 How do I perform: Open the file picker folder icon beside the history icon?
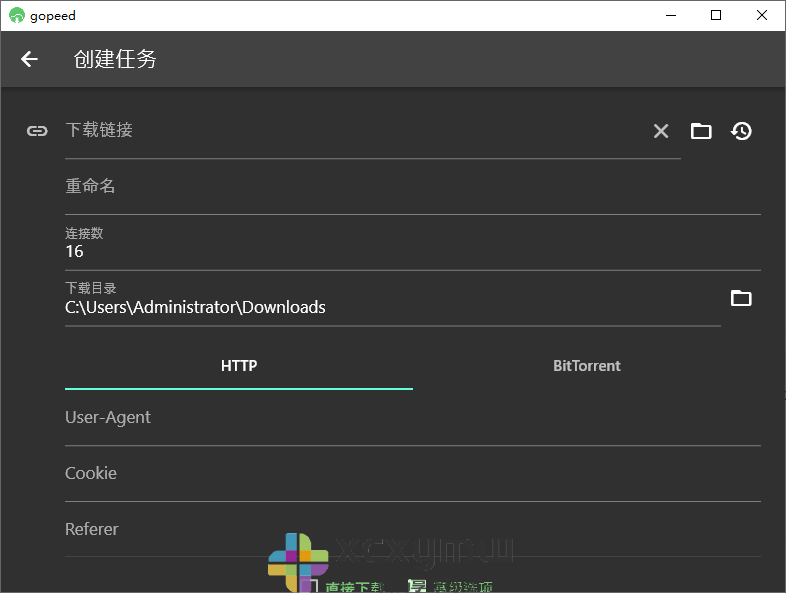click(701, 131)
